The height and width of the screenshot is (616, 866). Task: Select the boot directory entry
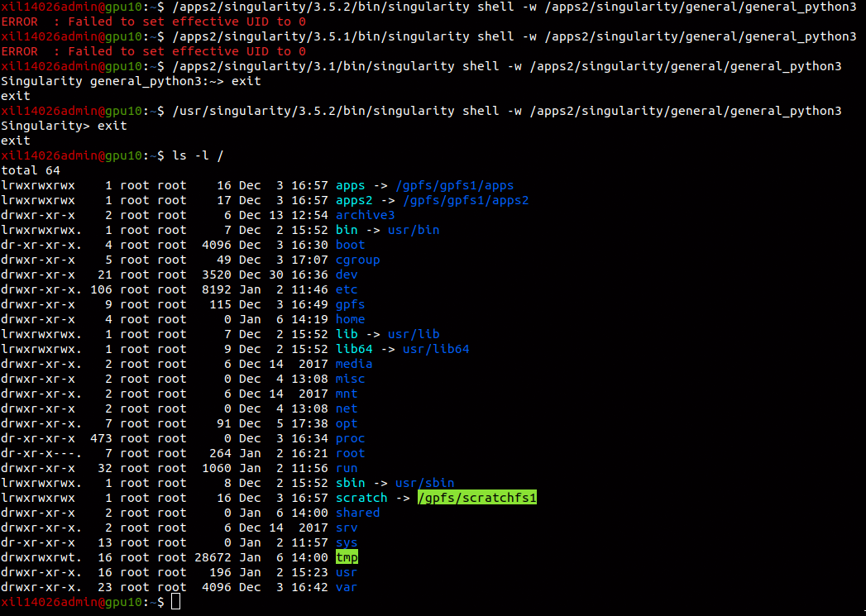(x=350, y=245)
